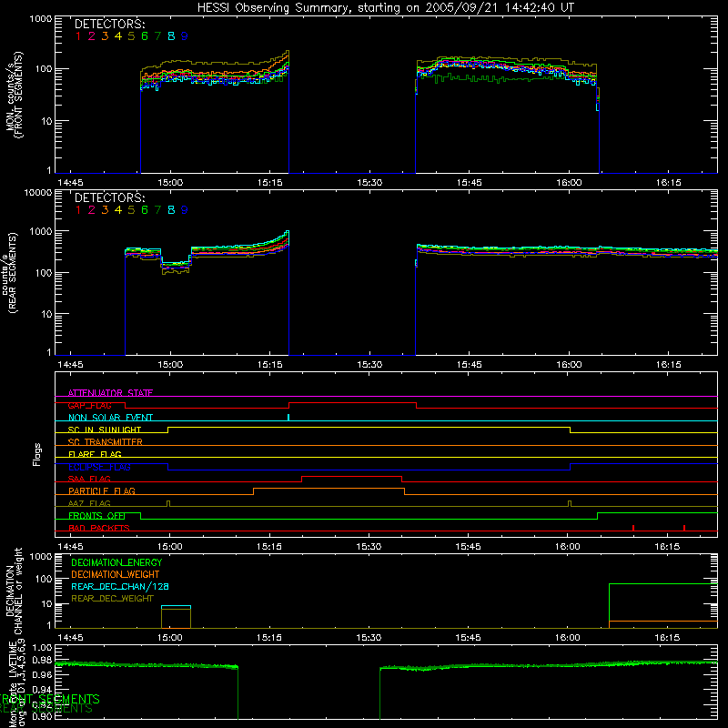The width and height of the screenshot is (728, 728).
Task: Click the orange SC_TRANSMITTER flag label
Action: (106, 442)
